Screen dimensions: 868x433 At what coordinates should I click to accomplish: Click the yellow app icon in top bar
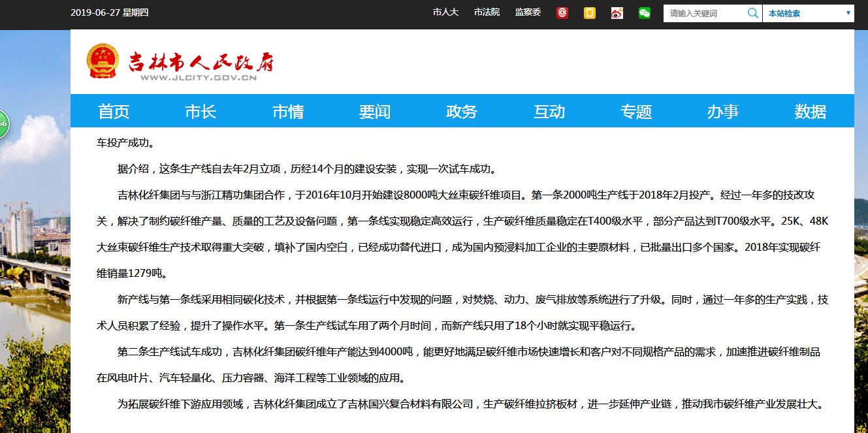(589, 13)
